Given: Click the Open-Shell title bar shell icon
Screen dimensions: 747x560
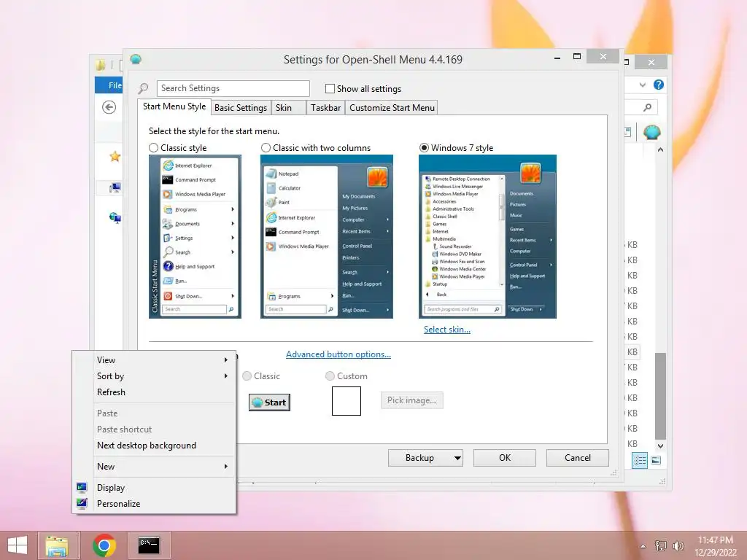Looking at the screenshot, I should click(x=136, y=60).
